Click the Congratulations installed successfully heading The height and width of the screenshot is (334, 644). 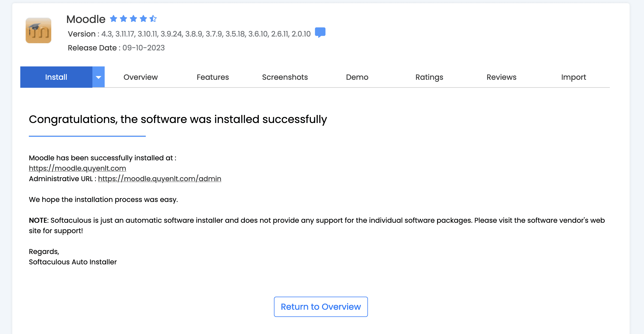[x=178, y=119]
